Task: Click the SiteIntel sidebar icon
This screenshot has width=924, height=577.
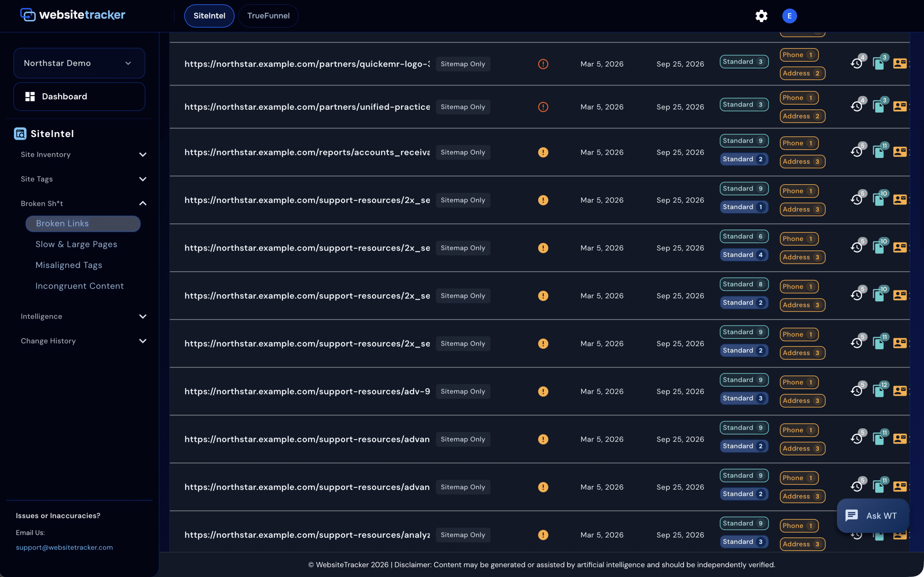Action: [x=20, y=133]
